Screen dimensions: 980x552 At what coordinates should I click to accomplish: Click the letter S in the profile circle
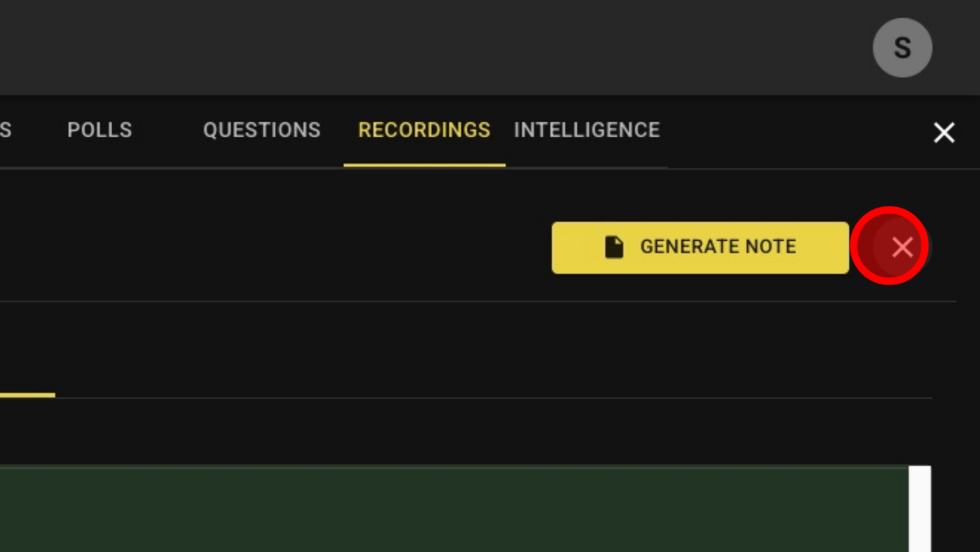click(x=902, y=48)
